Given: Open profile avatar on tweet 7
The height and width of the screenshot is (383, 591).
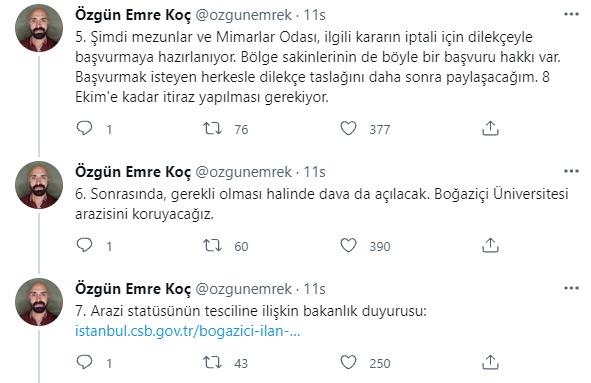Looking at the screenshot, I should pyautogui.click(x=39, y=302).
